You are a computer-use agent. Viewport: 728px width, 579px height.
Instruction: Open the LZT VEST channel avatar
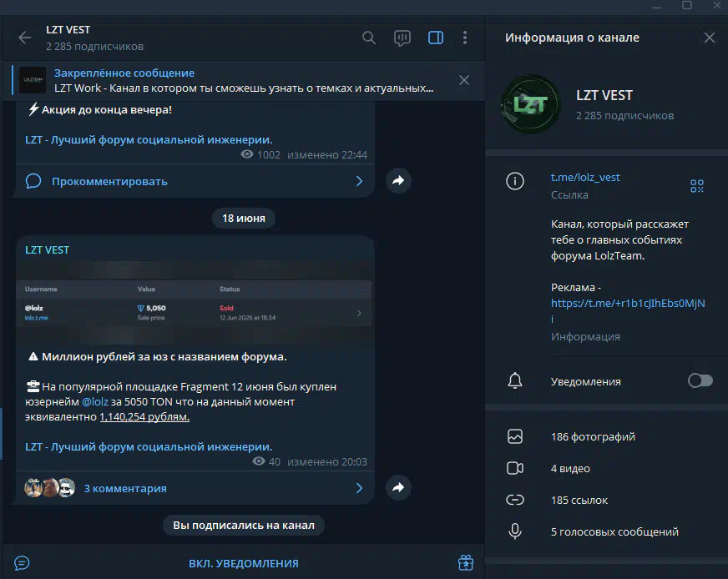(x=531, y=104)
